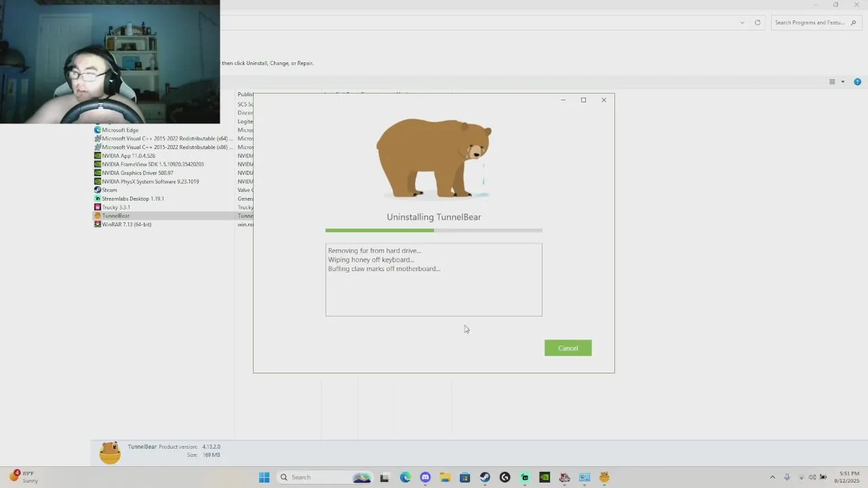Open Discord from the taskbar
The height and width of the screenshot is (488, 868).
click(425, 477)
